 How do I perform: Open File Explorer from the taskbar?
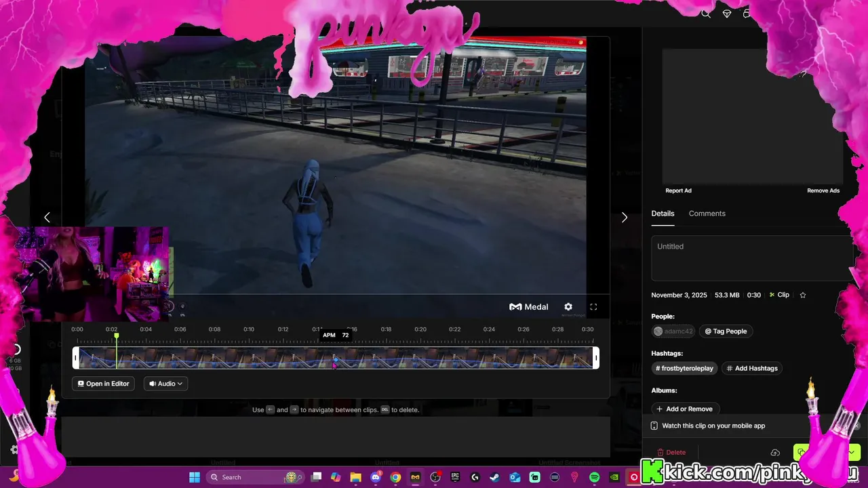click(x=355, y=477)
